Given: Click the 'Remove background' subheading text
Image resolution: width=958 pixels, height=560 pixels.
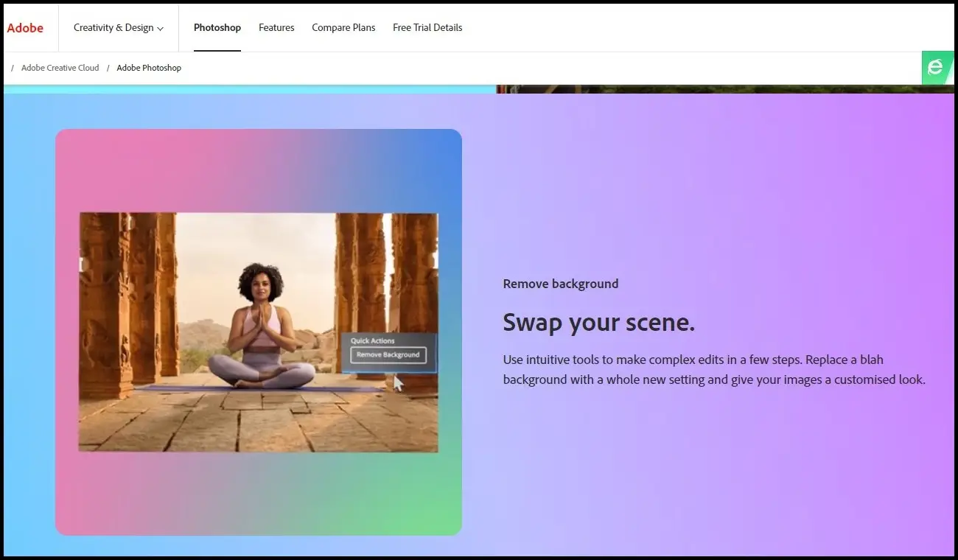Looking at the screenshot, I should [x=561, y=284].
